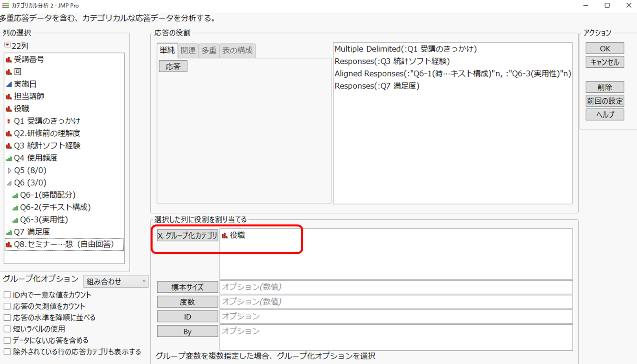
Task: Click the ordinal icon next to Q4 使用頻度
Action: point(9,158)
